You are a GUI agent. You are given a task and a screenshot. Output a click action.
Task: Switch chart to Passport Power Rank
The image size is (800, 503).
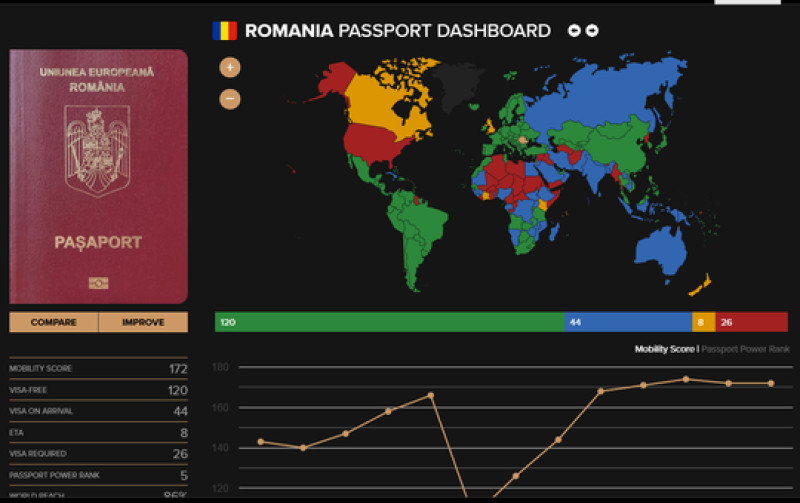[746, 349]
